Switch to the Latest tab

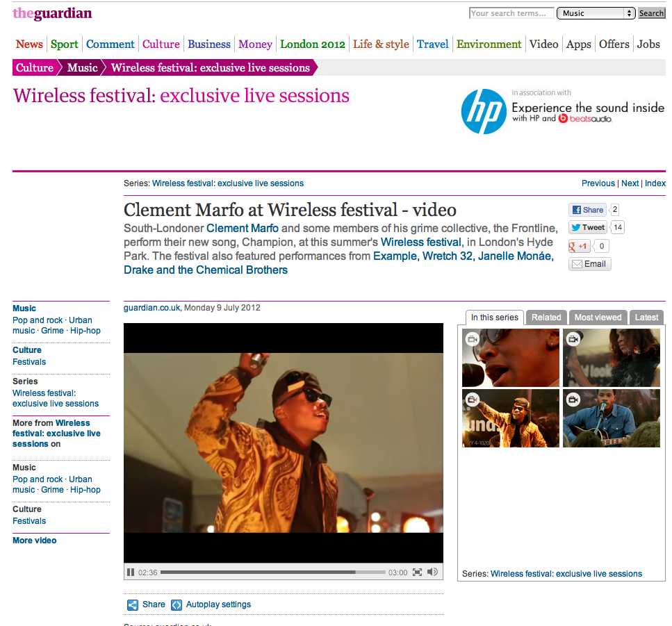point(646,318)
